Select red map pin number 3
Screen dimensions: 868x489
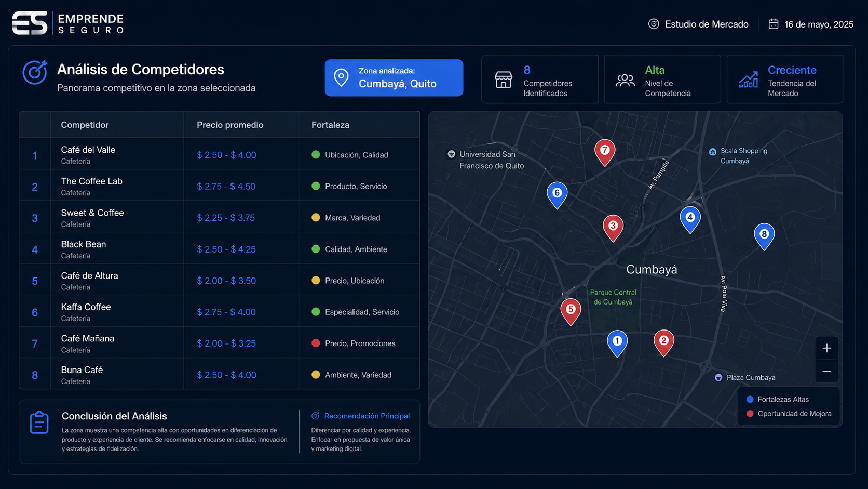tap(613, 228)
